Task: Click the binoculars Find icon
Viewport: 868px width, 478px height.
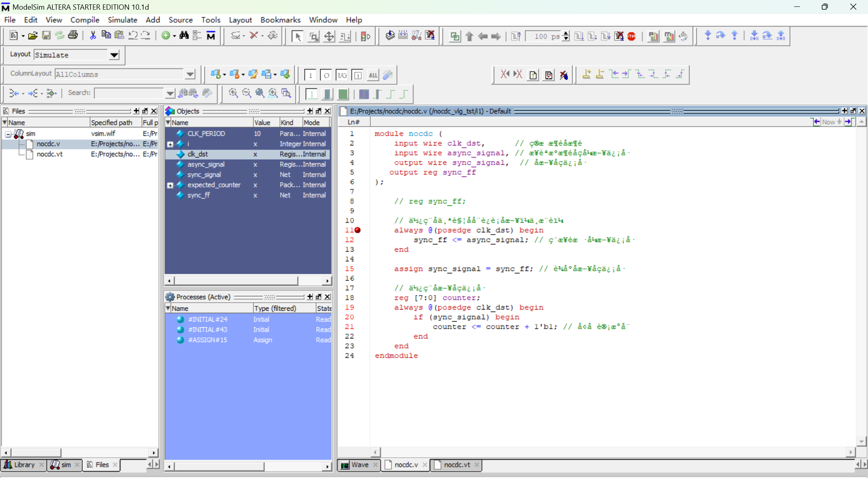Action: point(184,36)
